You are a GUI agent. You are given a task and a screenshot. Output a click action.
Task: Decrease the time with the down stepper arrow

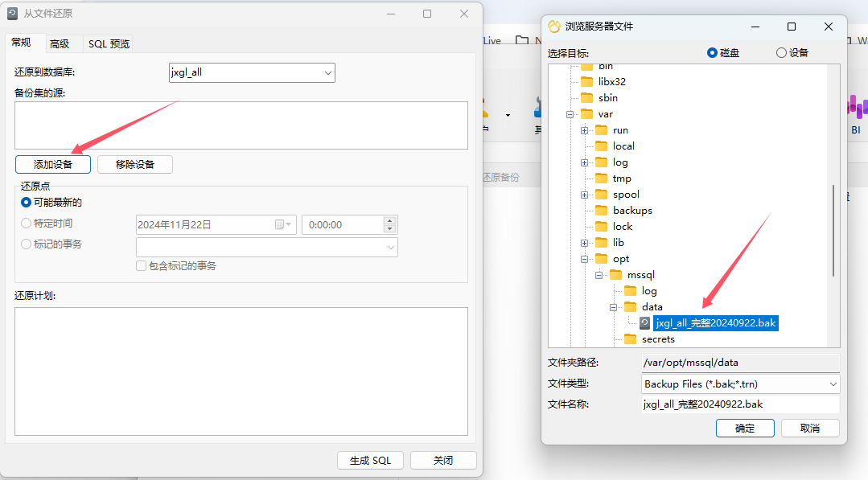click(389, 229)
